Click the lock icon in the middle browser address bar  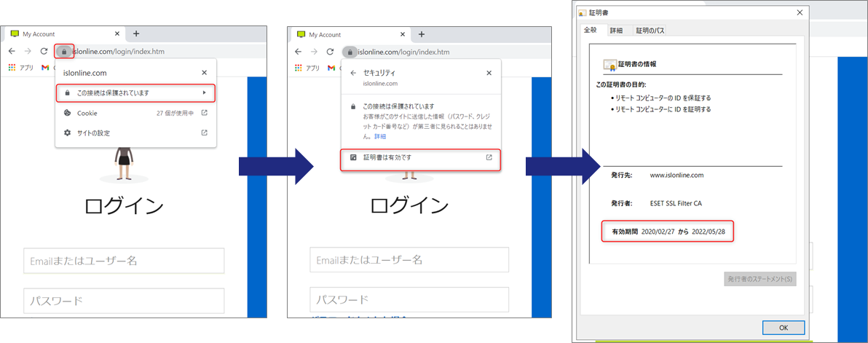[x=350, y=52]
